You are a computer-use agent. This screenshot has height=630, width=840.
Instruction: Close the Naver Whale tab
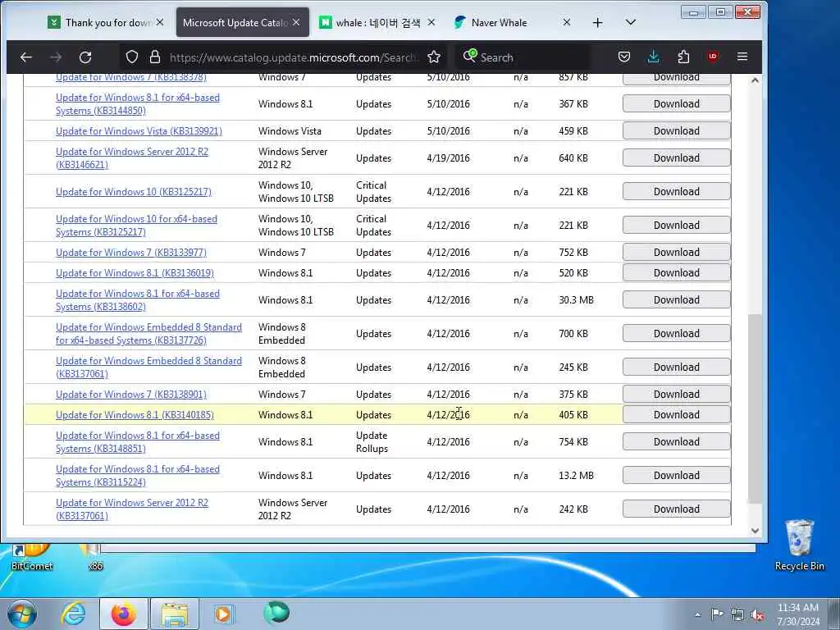(566, 22)
